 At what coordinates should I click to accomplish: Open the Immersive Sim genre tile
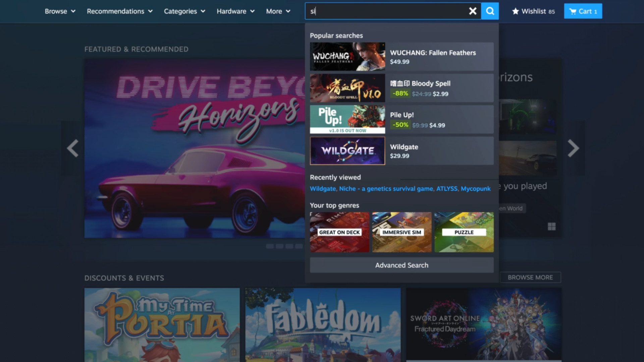click(401, 232)
